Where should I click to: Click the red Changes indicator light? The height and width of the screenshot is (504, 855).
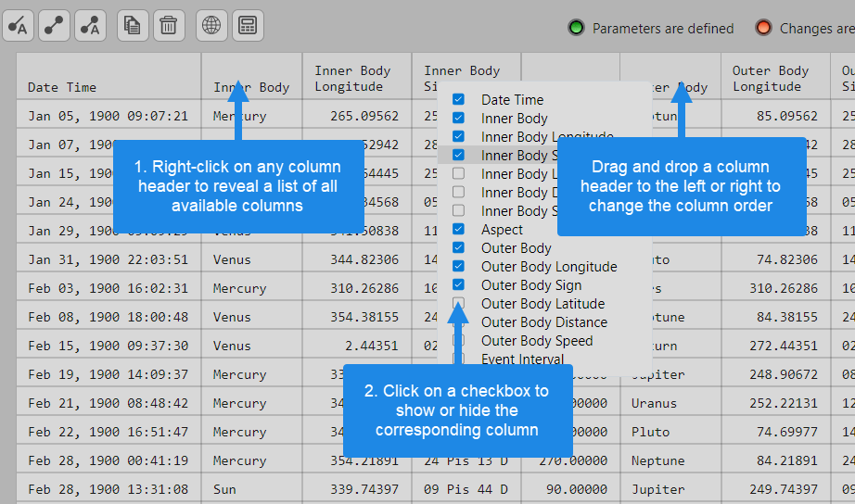pyautogui.click(x=763, y=27)
